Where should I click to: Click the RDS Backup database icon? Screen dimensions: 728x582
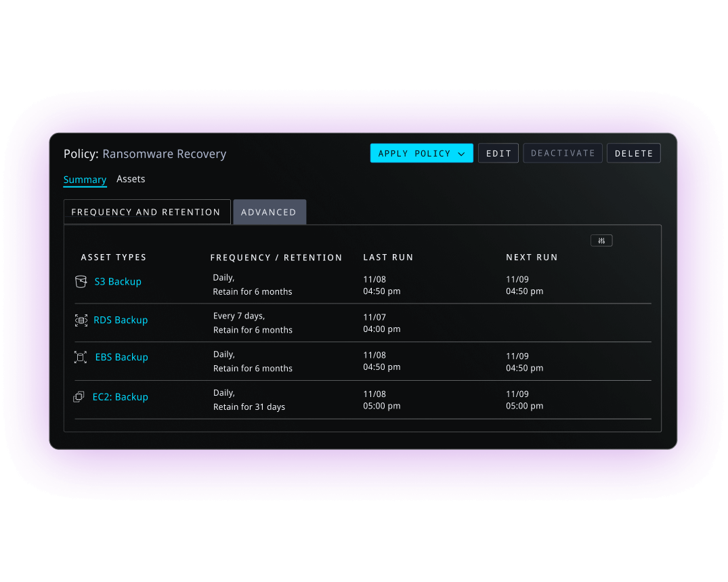click(x=81, y=320)
